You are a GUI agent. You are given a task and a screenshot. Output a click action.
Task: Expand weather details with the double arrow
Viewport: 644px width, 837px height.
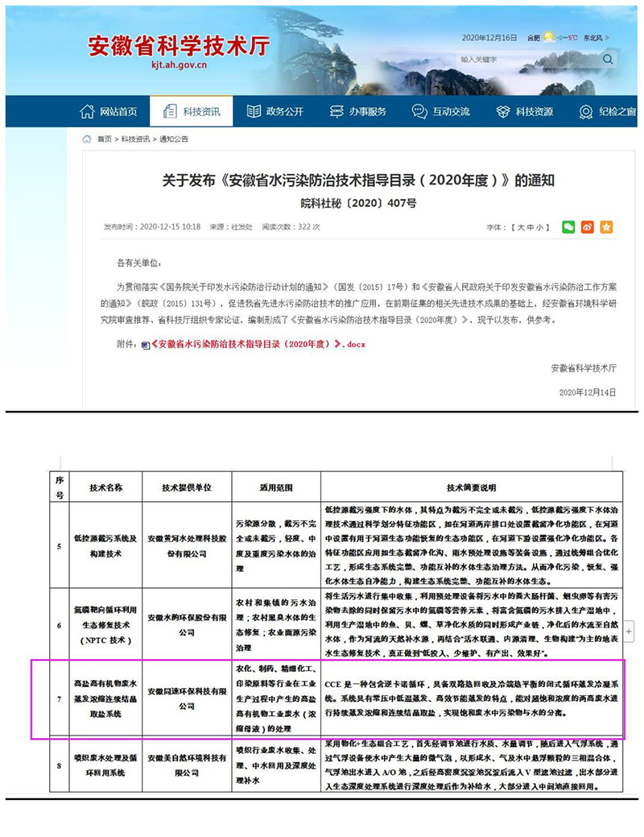[x=607, y=37]
